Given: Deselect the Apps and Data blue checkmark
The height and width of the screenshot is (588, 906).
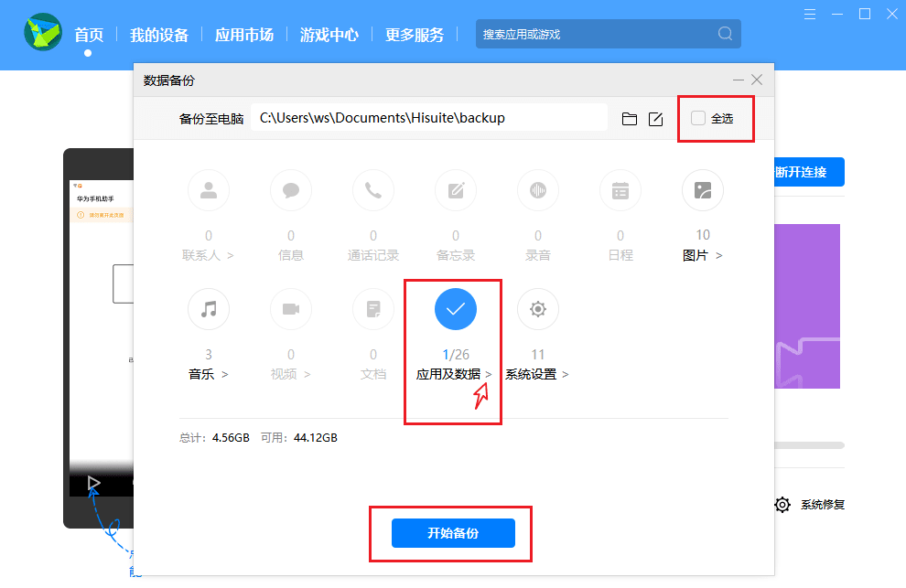Looking at the screenshot, I should click(x=455, y=309).
